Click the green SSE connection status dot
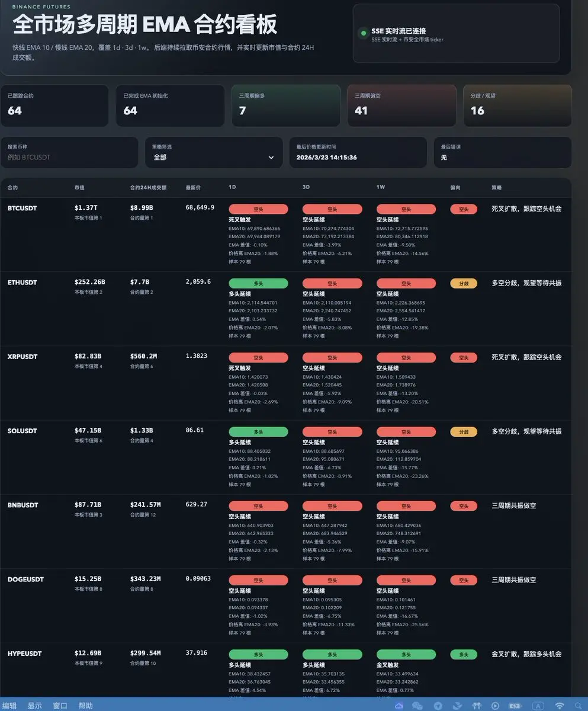This screenshot has width=588, height=711. point(363,33)
